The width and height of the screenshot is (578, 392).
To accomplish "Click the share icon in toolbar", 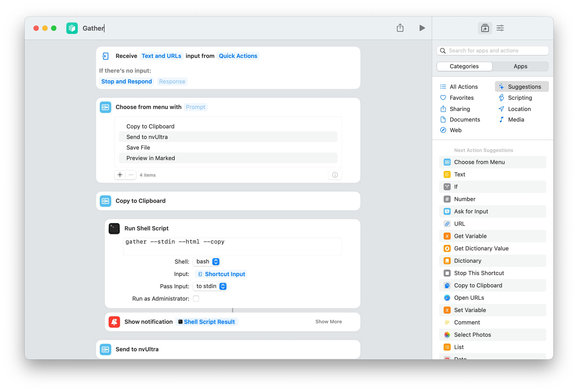I will [x=400, y=28].
